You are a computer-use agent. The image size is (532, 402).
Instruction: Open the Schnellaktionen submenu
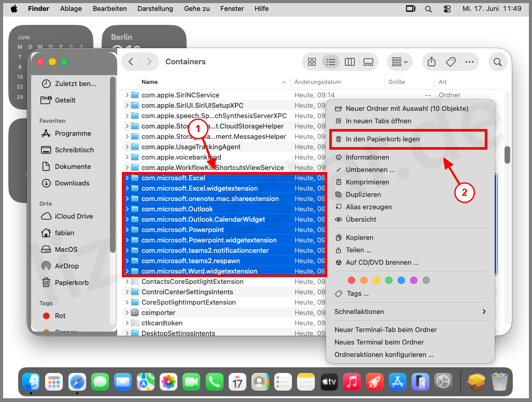pos(410,312)
